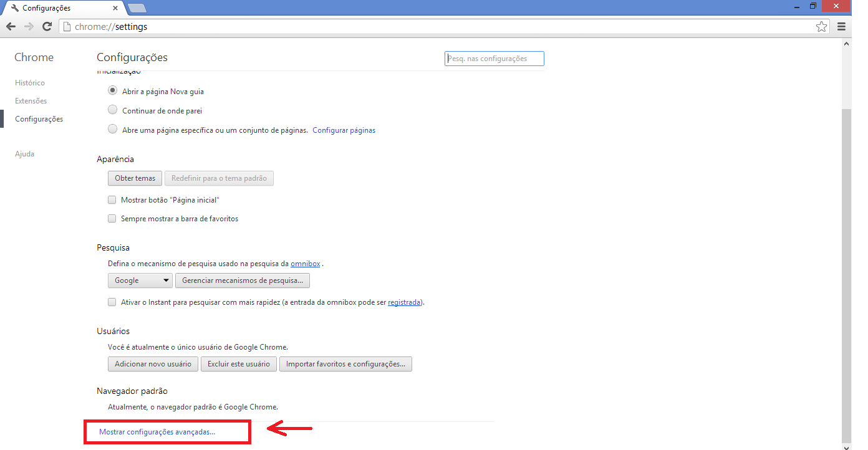Click the browser Back arrow
This screenshot has height=450, width=868.
point(11,27)
